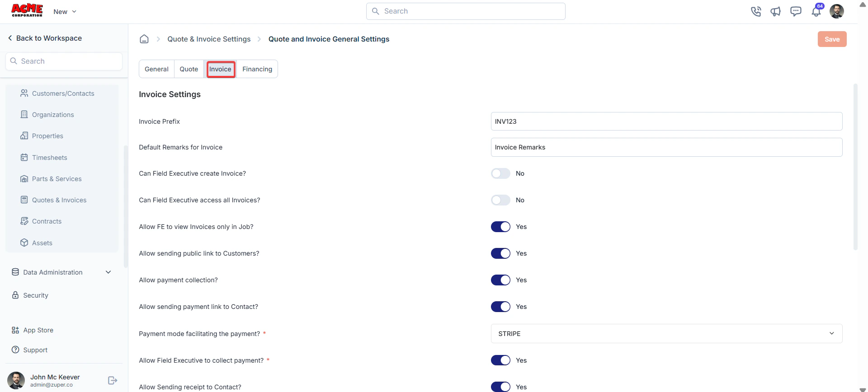The width and height of the screenshot is (868, 392).
Task: Open App Store link
Action: 38,330
